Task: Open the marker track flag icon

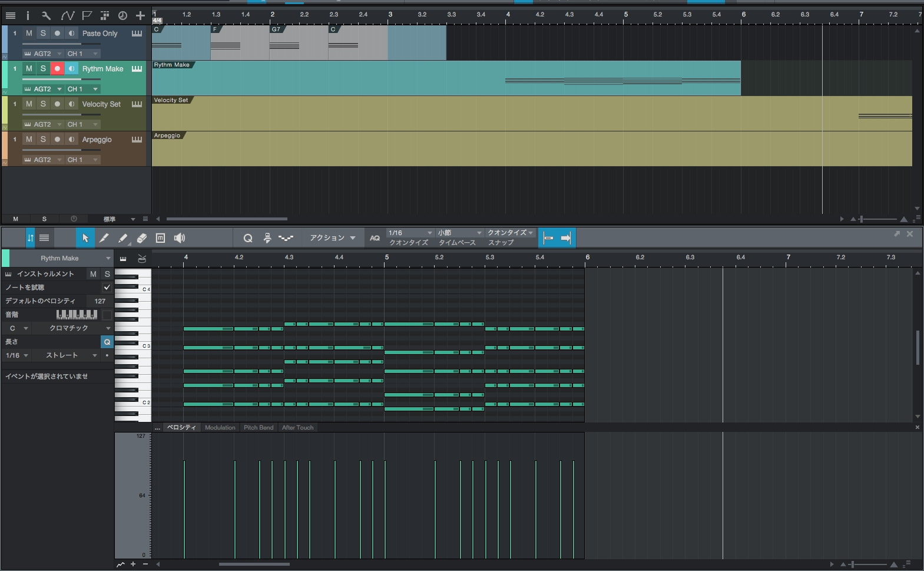Action: click(x=87, y=16)
